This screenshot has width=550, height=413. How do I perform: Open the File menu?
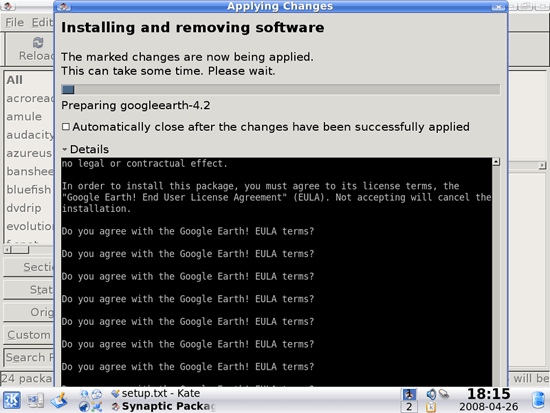tap(15, 22)
